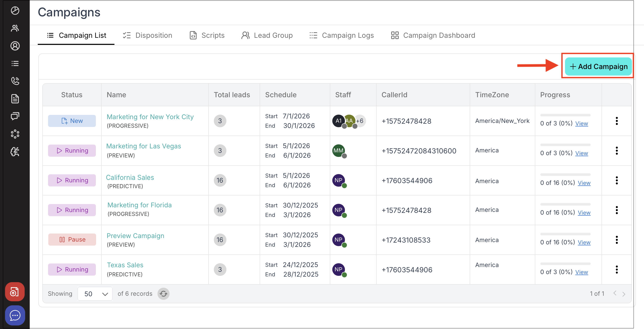This screenshot has width=644, height=329.
Task: Click View progress for Marketing for New York City
Action: click(582, 123)
